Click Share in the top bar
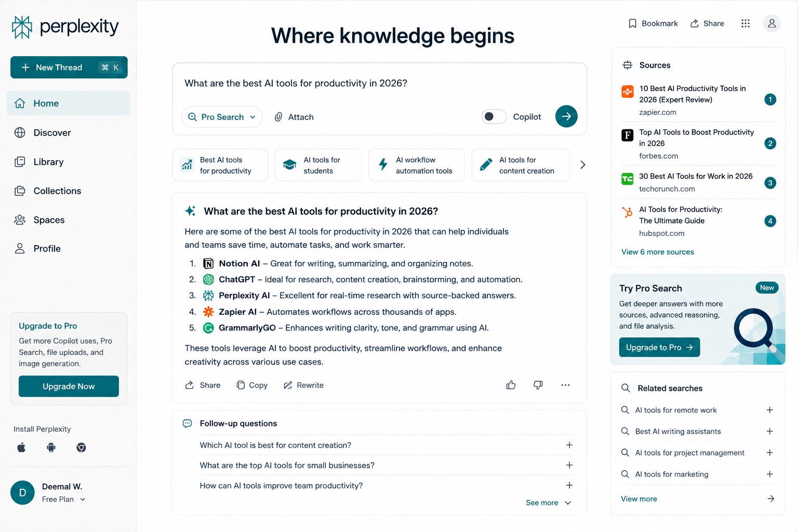The image size is (798, 532). coord(707,23)
